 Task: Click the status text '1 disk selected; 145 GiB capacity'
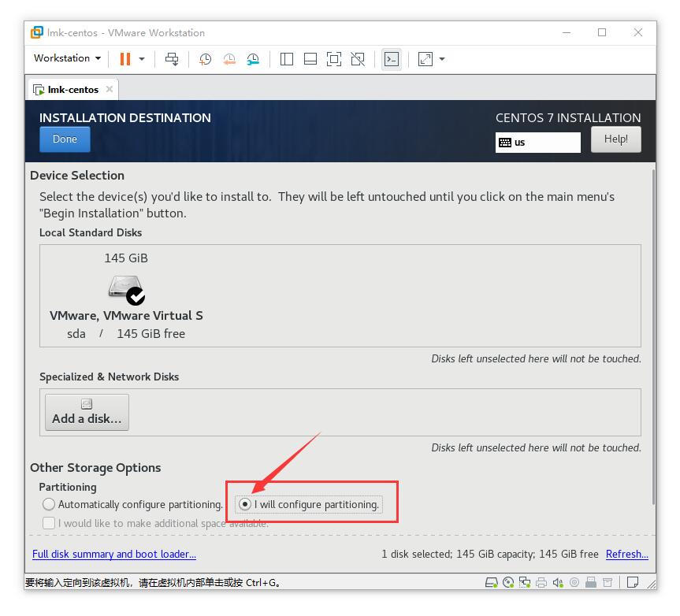pos(459,554)
